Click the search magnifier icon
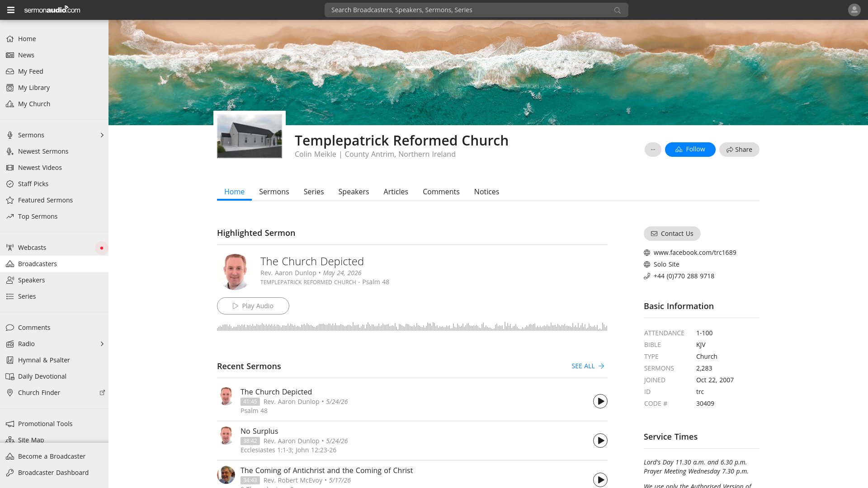 pos(618,10)
